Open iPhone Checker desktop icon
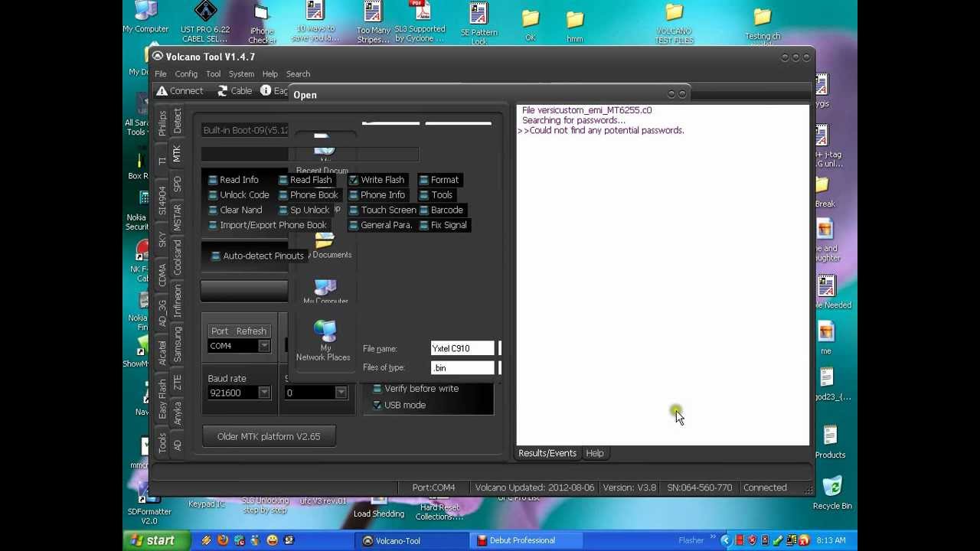The width and height of the screenshot is (980, 551). point(262,24)
